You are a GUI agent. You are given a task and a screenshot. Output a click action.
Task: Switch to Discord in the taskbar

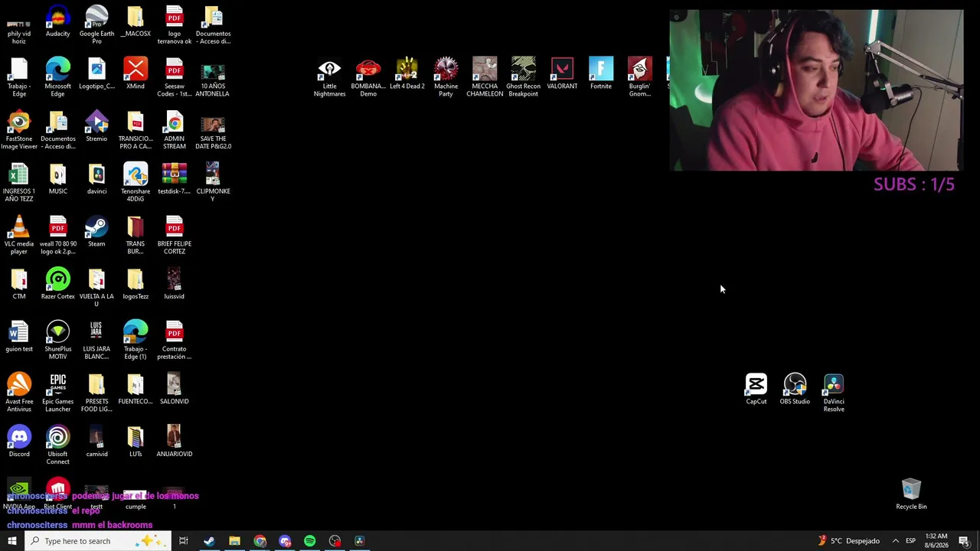click(x=285, y=541)
